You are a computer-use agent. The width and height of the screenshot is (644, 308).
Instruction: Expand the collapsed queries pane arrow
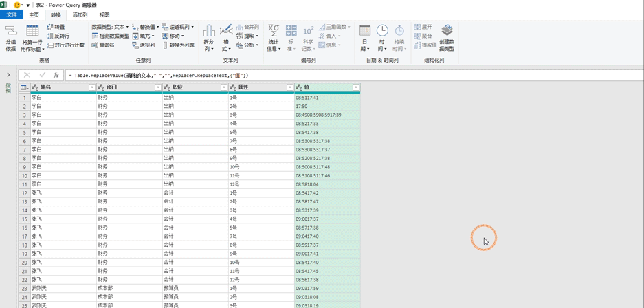click(x=9, y=75)
